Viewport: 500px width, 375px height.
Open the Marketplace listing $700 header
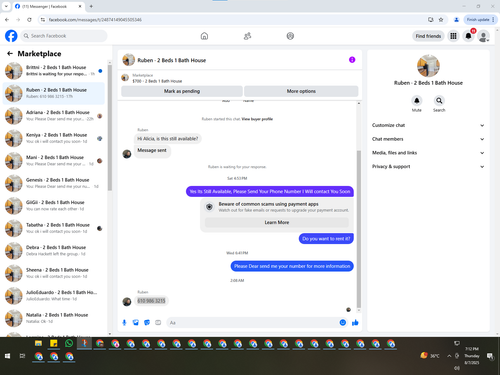[239, 78]
